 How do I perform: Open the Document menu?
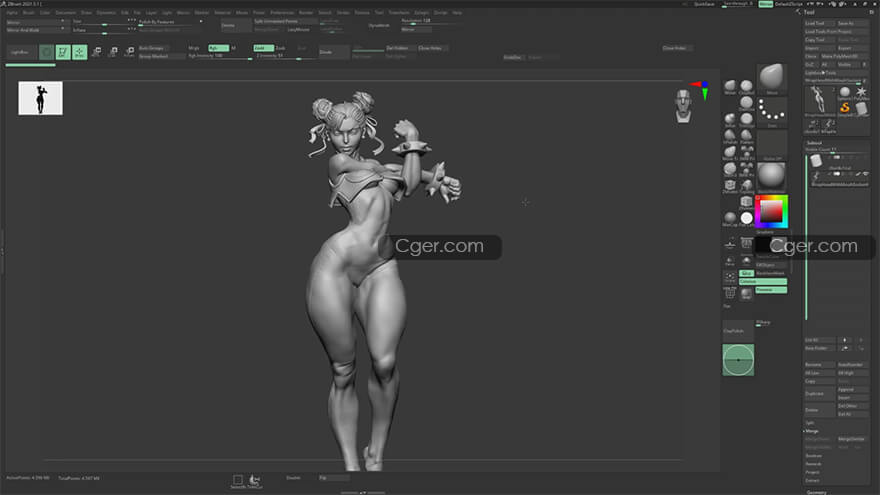point(66,12)
